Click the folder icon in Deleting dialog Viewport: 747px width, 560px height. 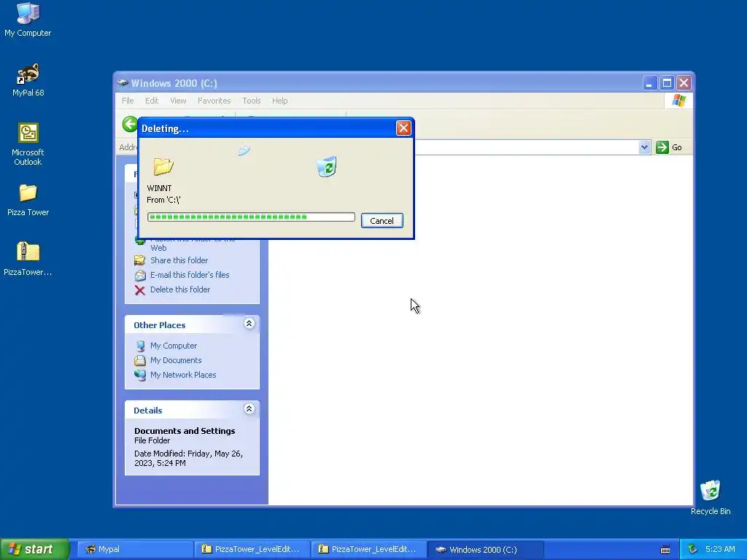163,167
